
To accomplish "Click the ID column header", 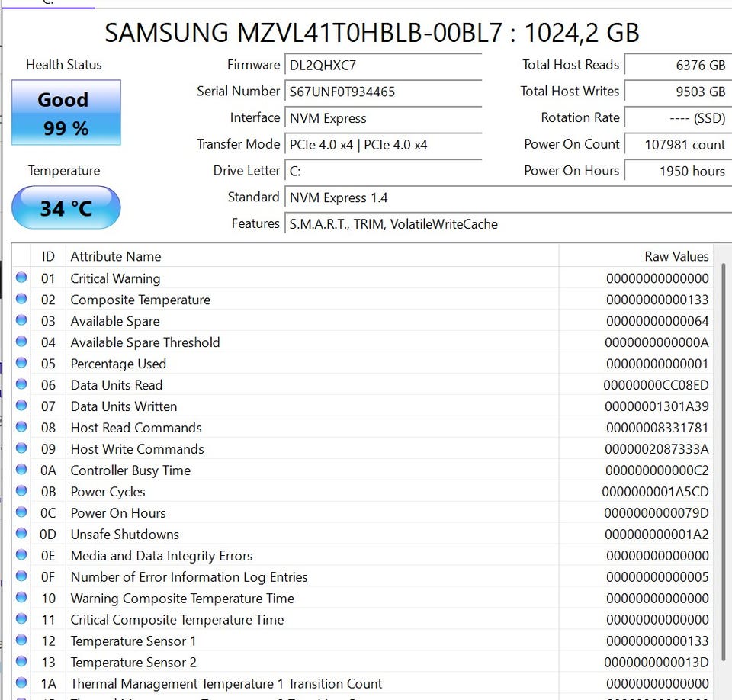I will [48, 256].
